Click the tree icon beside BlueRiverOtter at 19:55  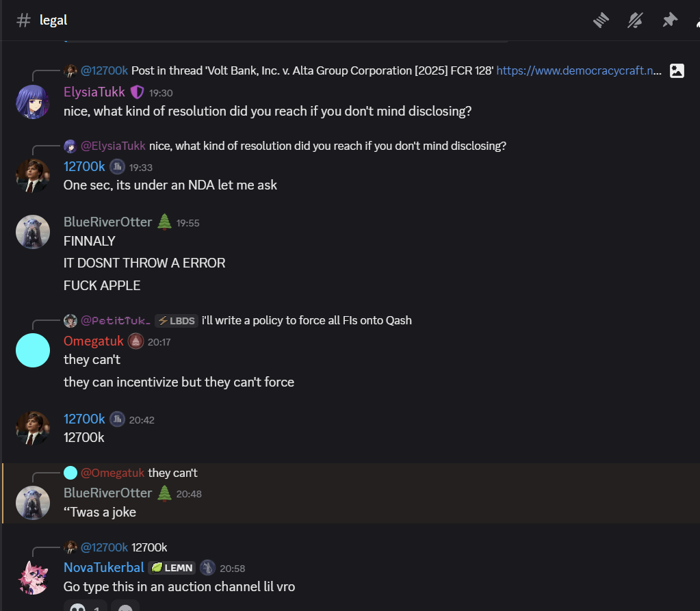pyautogui.click(x=164, y=222)
